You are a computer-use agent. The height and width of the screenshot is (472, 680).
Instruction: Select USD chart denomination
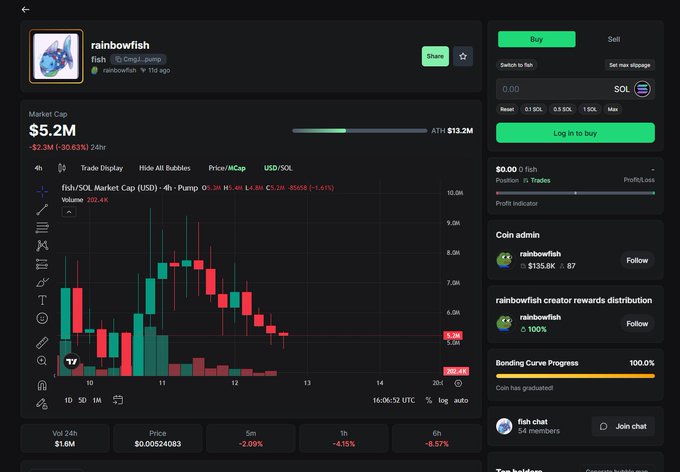(270, 168)
